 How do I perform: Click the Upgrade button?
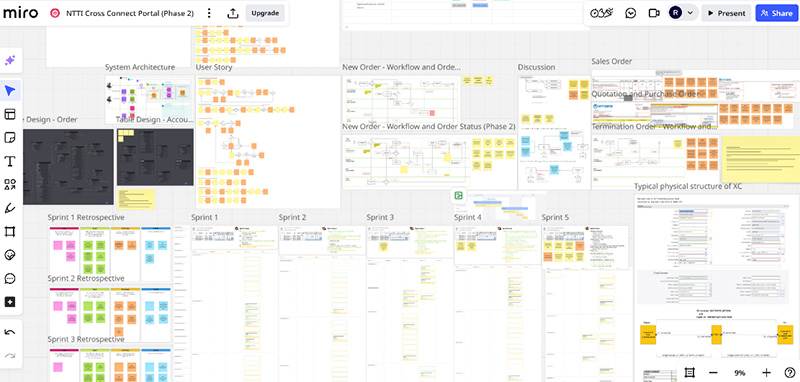coord(265,13)
